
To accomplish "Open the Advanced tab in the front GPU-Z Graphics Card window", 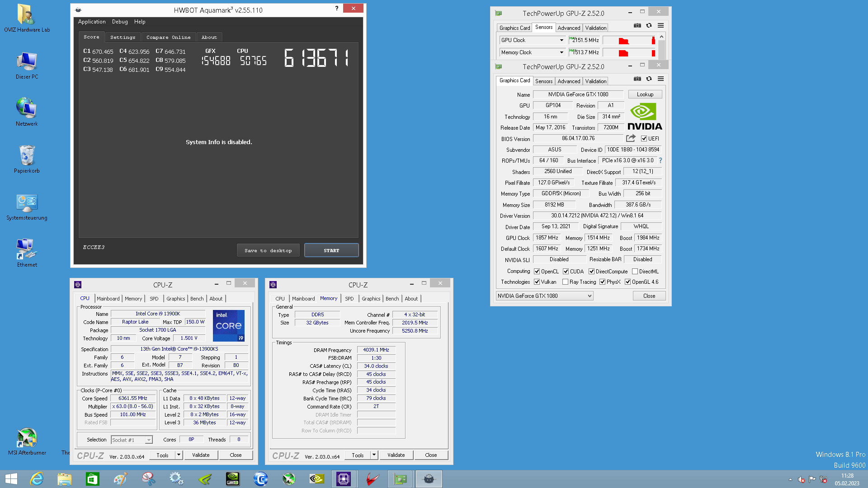I will (x=569, y=81).
